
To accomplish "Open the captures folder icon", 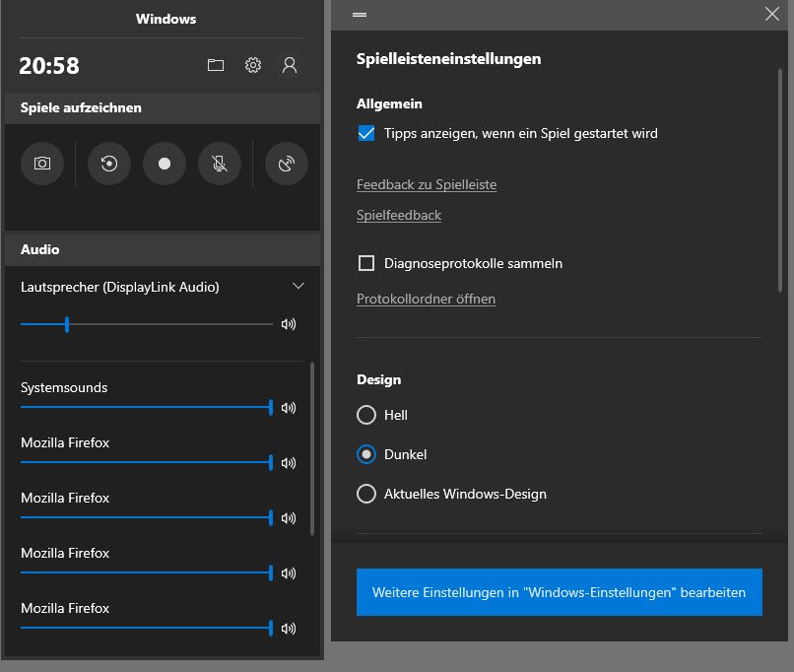I will click(216, 65).
